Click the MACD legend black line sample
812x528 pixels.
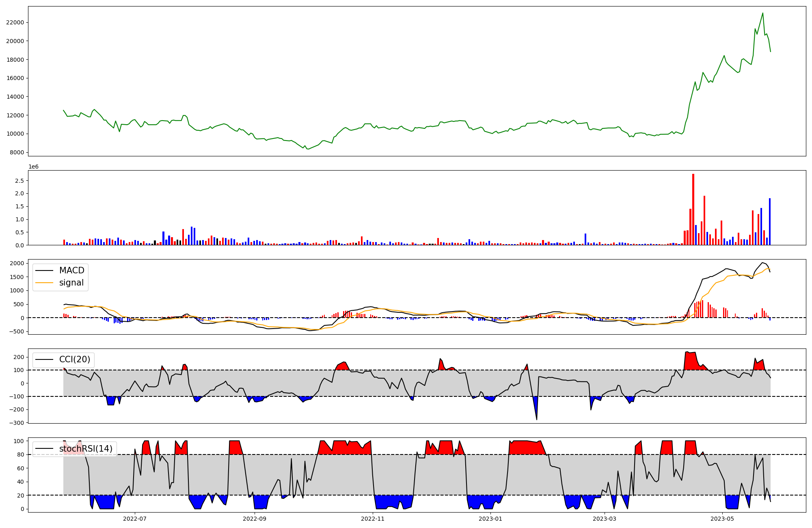coord(44,270)
